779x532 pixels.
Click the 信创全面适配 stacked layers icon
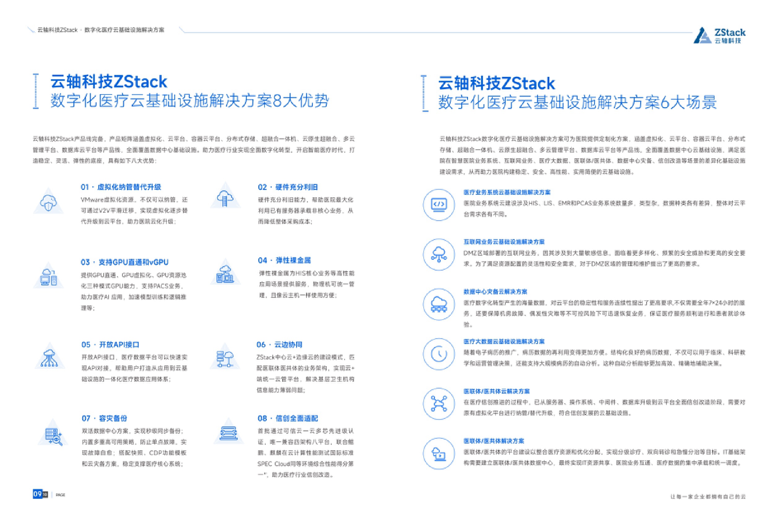point(228,434)
